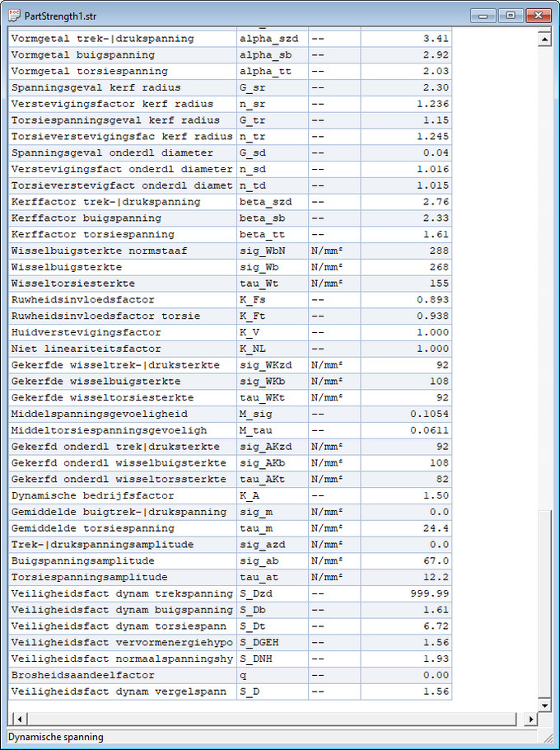Click the N/mm² unit in the sig_WbN row
The image size is (560, 750).
click(327, 251)
